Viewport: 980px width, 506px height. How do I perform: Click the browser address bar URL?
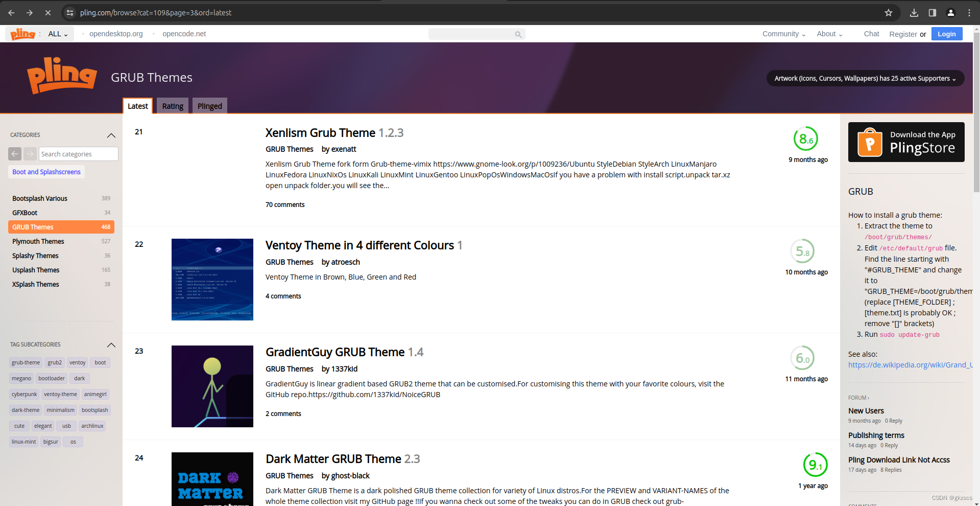click(x=156, y=13)
